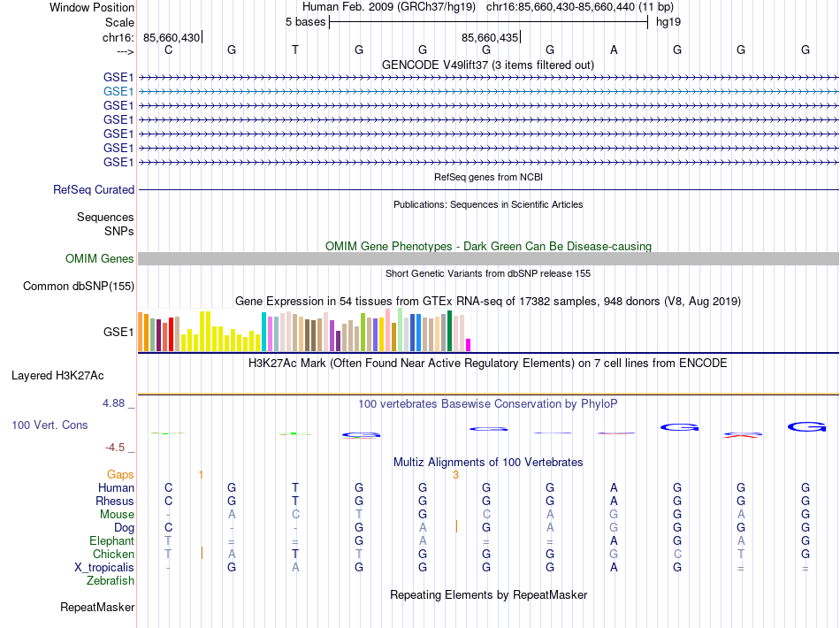Click the Elephant species label
The width and height of the screenshot is (840, 628).
click(111, 540)
